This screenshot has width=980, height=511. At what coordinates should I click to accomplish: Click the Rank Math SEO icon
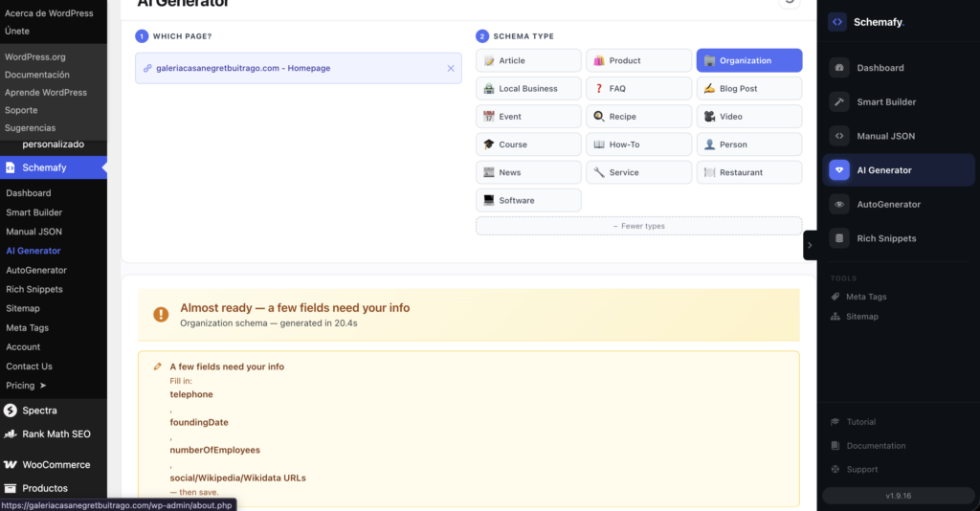coord(10,434)
